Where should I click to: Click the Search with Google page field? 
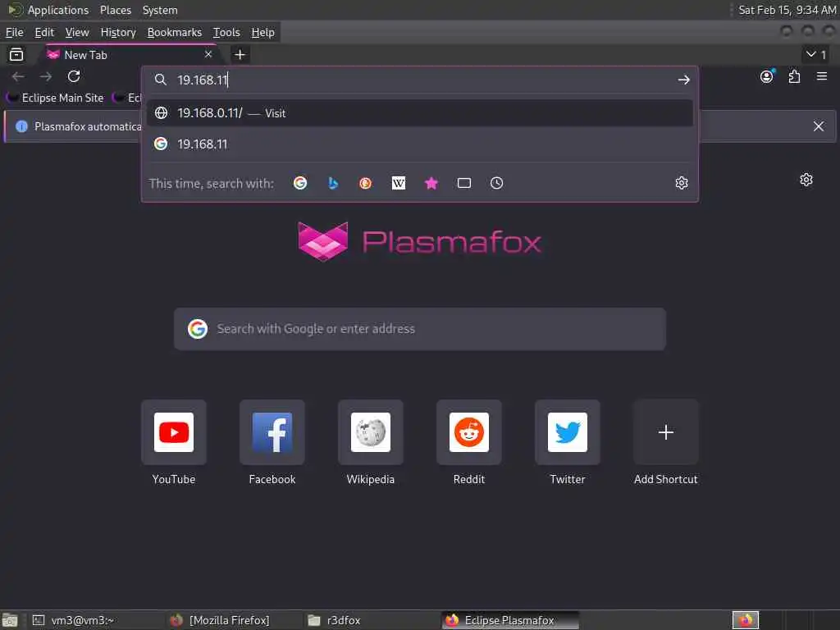(x=420, y=329)
